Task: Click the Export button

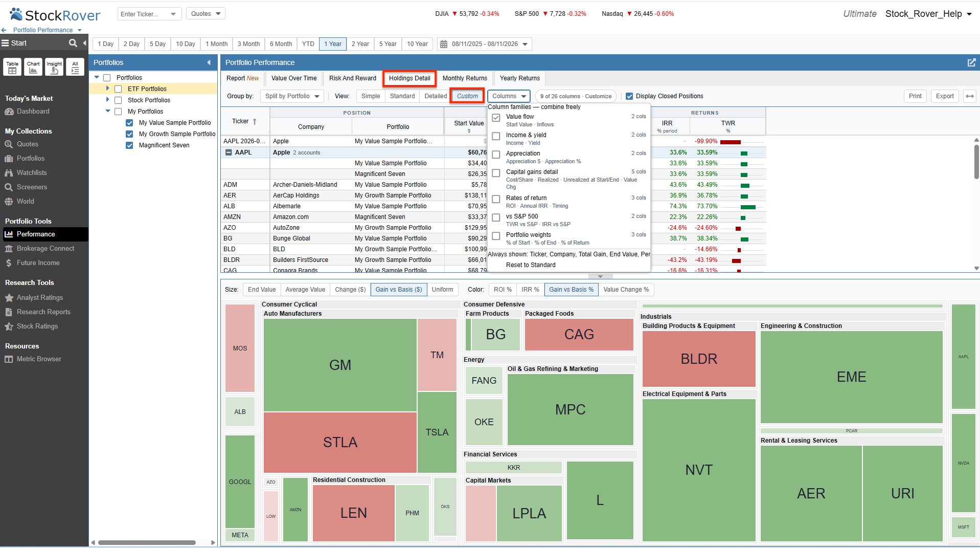Action: pos(945,96)
